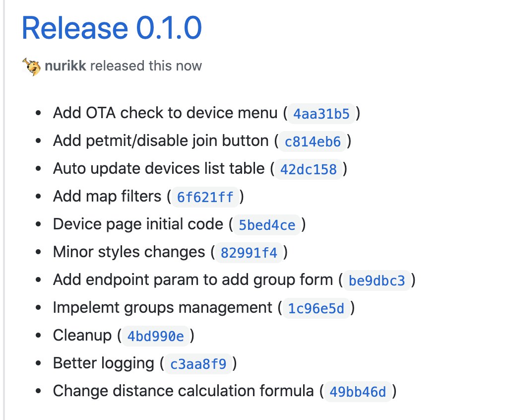The image size is (507, 420).
Task: View commit 49bb46d for distance formula
Action: point(358,392)
